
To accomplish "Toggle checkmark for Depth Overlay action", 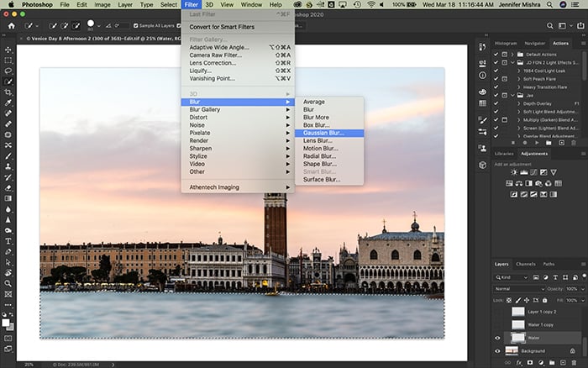I will tap(496, 103).
